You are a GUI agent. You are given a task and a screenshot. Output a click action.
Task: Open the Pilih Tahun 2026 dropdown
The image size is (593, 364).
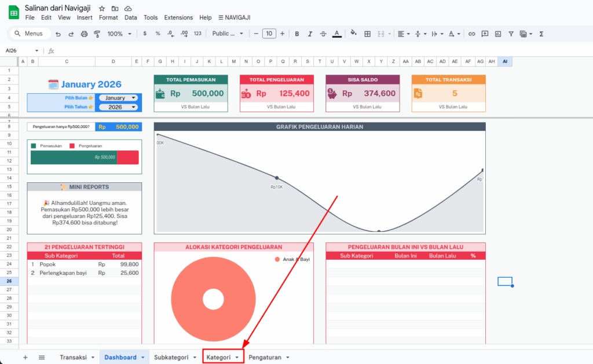pos(118,107)
